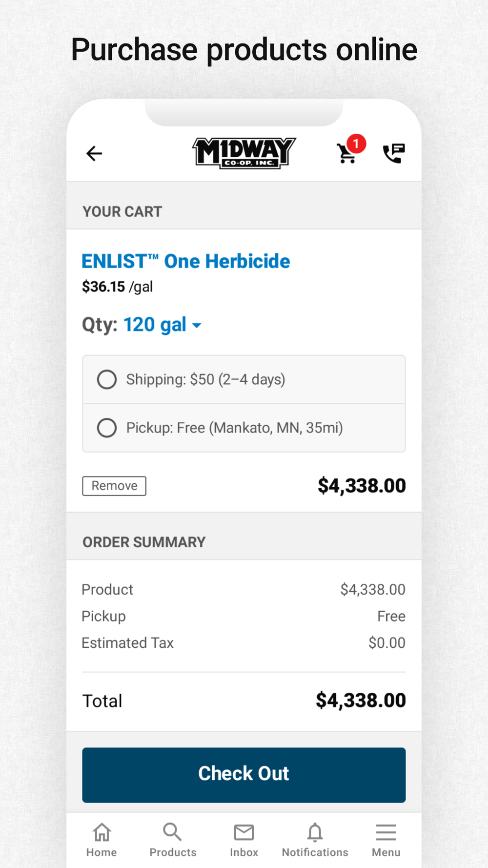Open the 120 gal quantity selector

pos(155,325)
